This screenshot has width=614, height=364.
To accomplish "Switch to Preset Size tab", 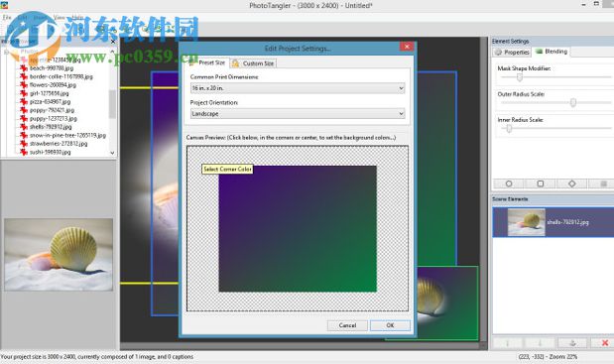I will (207, 62).
